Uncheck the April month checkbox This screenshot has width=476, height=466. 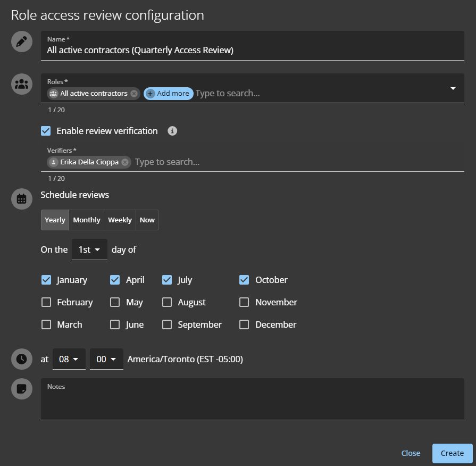[x=115, y=279]
